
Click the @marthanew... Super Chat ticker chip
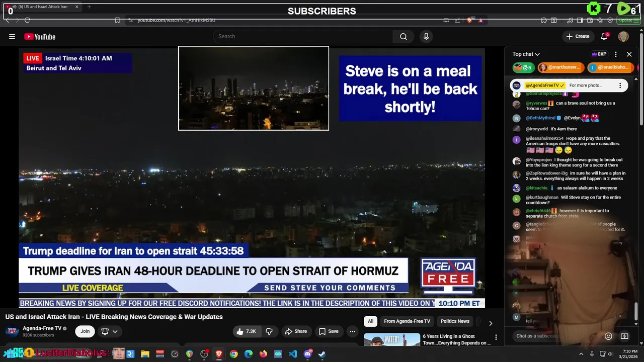(561, 67)
